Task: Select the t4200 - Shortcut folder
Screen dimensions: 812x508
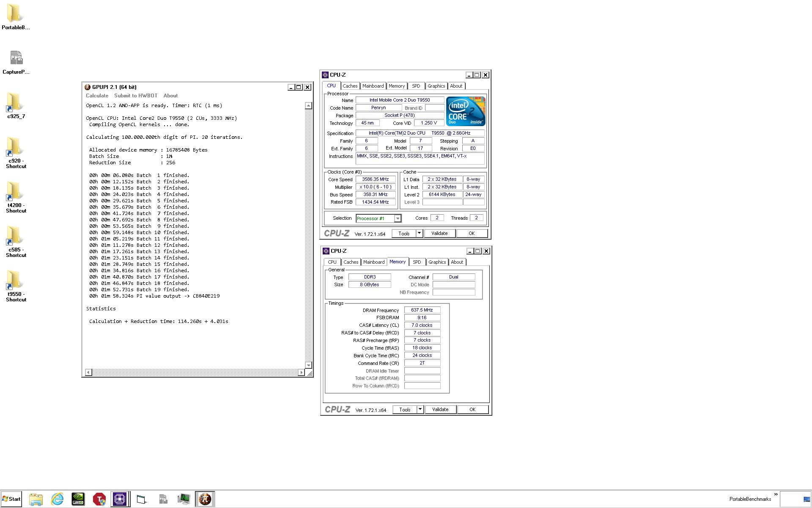Action: (x=16, y=197)
